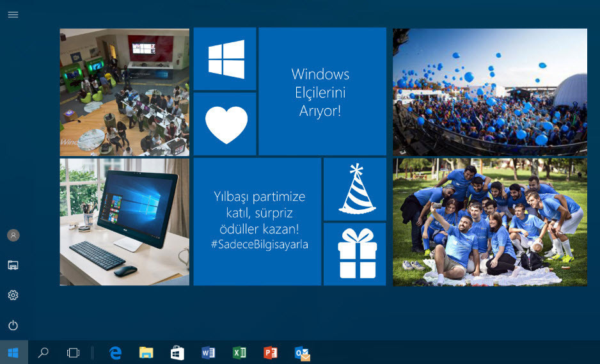Expand the hamburger menu at top left
The width and height of the screenshot is (600, 364).
point(13,15)
